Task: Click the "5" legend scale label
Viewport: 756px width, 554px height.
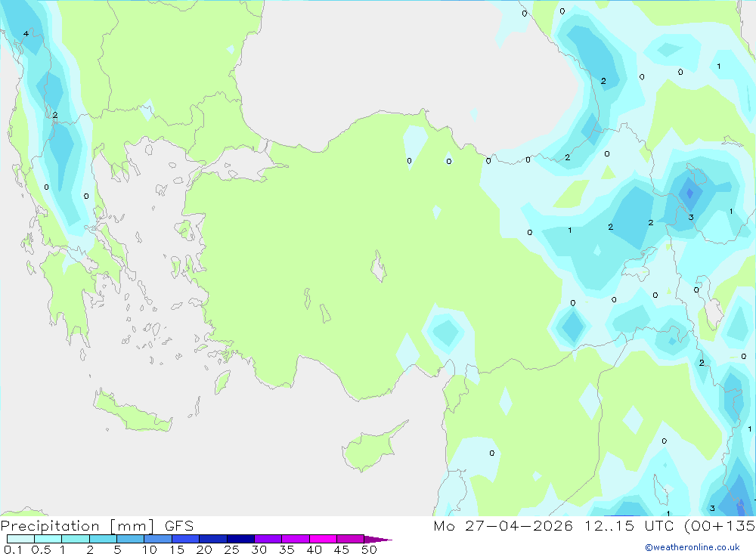Action: (x=117, y=549)
